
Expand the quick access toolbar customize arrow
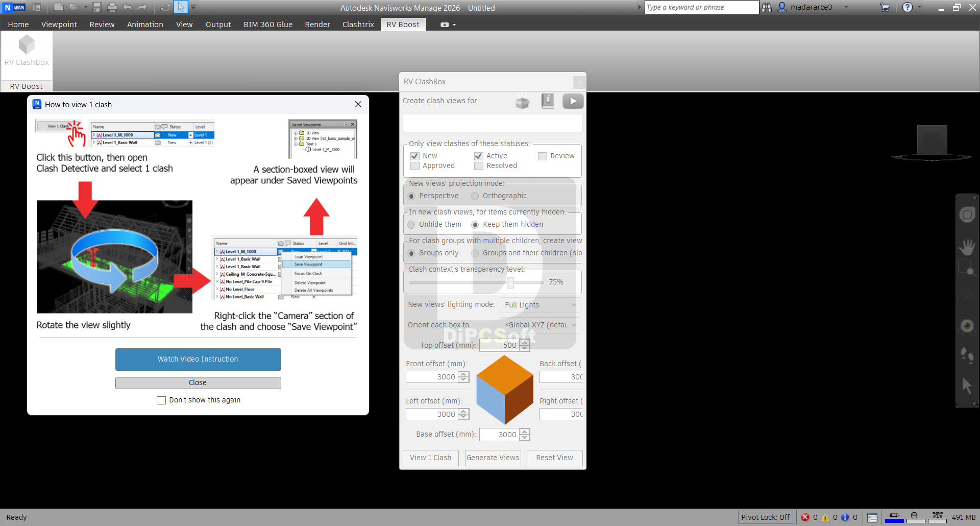[x=193, y=7]
